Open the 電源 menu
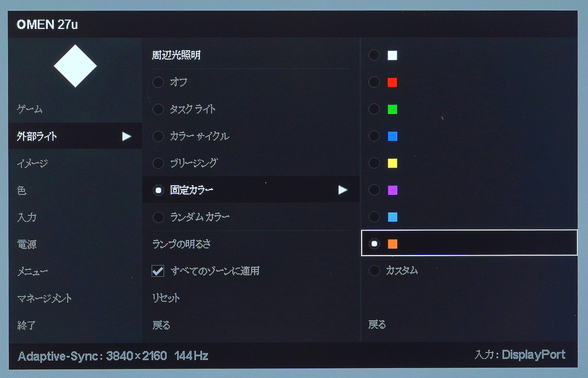This screenshot has width=588, height=378. 26,244
